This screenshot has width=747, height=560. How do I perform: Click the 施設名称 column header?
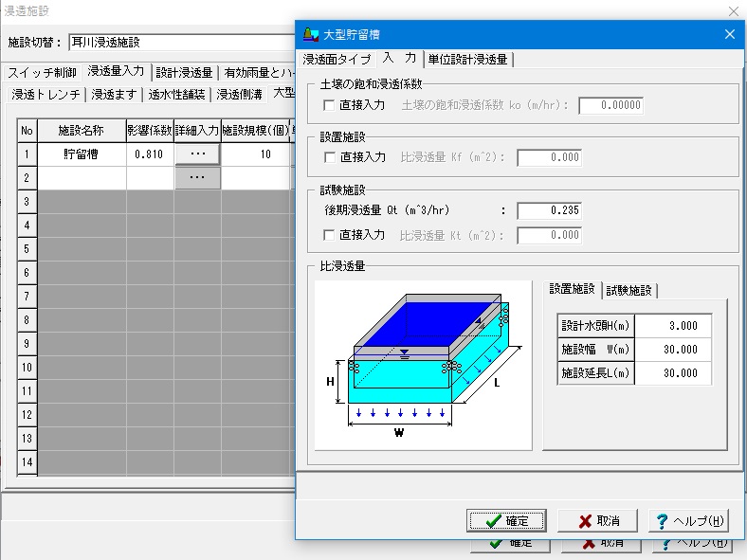pos(82,131)
